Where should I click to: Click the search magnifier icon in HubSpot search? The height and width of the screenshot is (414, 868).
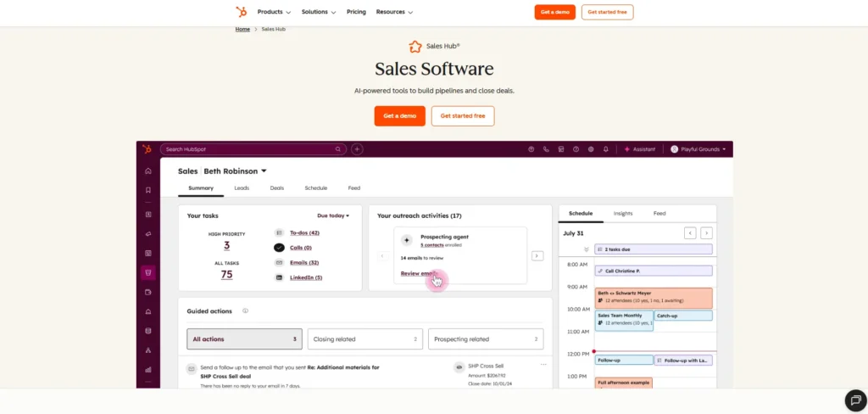pos(337,149)
